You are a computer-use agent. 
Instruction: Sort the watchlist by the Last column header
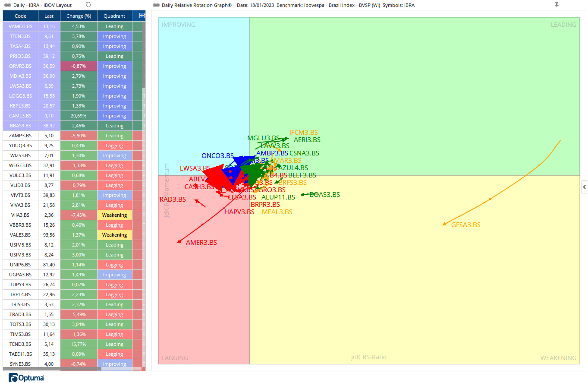pos(49,16)
